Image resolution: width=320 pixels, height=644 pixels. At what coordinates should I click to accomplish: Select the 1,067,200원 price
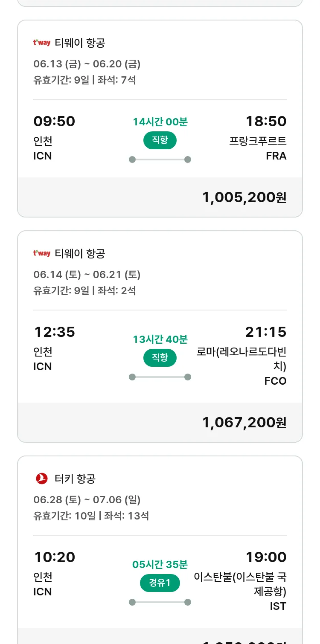pos(244,423)
